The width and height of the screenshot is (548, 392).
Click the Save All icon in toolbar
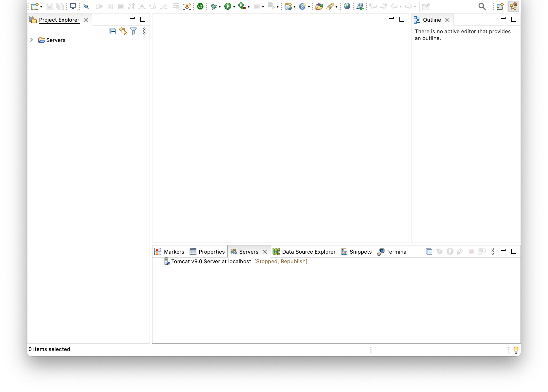[x=60, y=6]
